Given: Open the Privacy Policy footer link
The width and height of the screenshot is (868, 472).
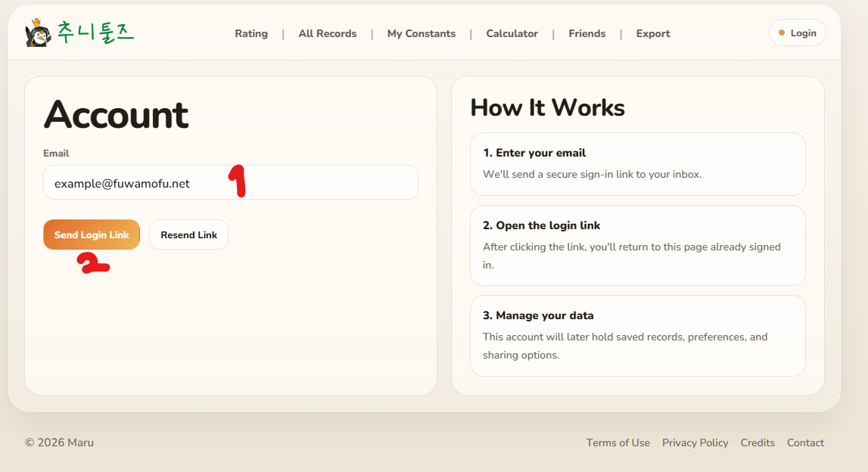Looking at the screenshot, I should pos(695,442).
